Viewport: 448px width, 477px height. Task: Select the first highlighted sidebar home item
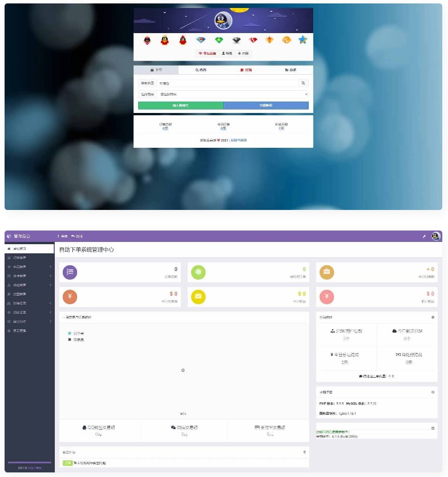tap(29, 249)
